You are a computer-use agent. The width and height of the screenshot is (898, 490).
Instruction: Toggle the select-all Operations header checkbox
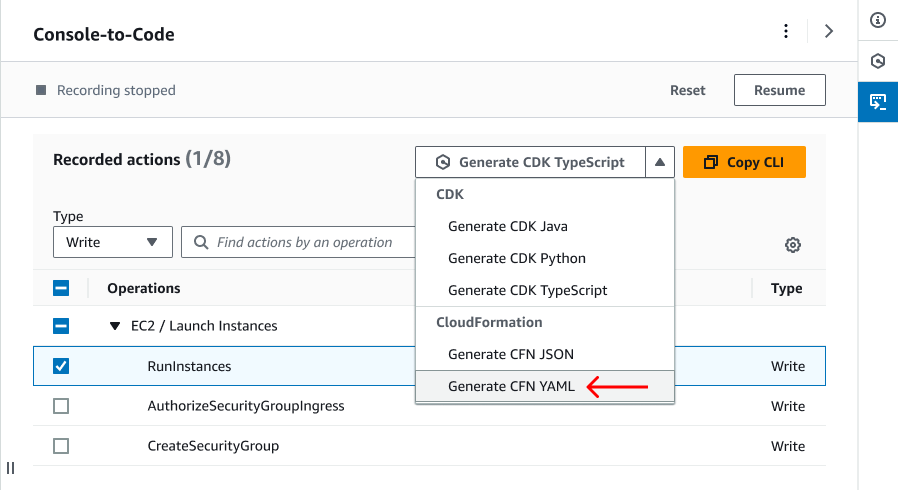pos(61,288)
